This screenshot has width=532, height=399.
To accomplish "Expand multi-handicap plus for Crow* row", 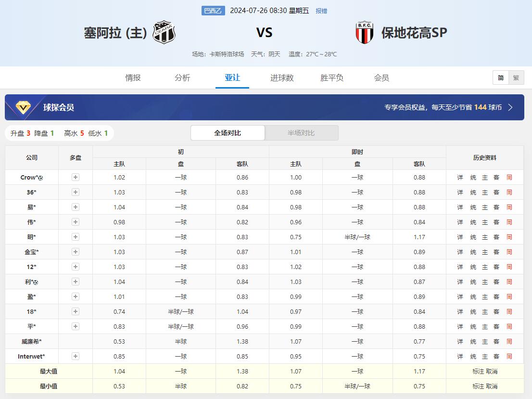I will [76, 177].
